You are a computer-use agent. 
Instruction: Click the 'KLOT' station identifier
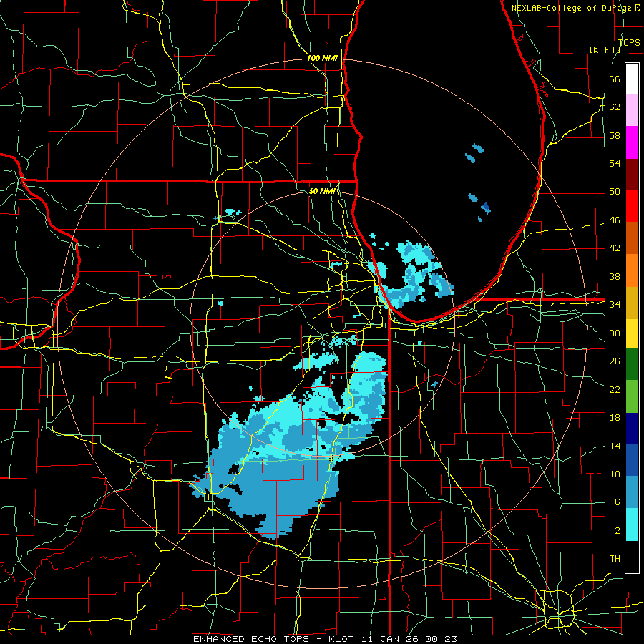(x=343, y=639)
